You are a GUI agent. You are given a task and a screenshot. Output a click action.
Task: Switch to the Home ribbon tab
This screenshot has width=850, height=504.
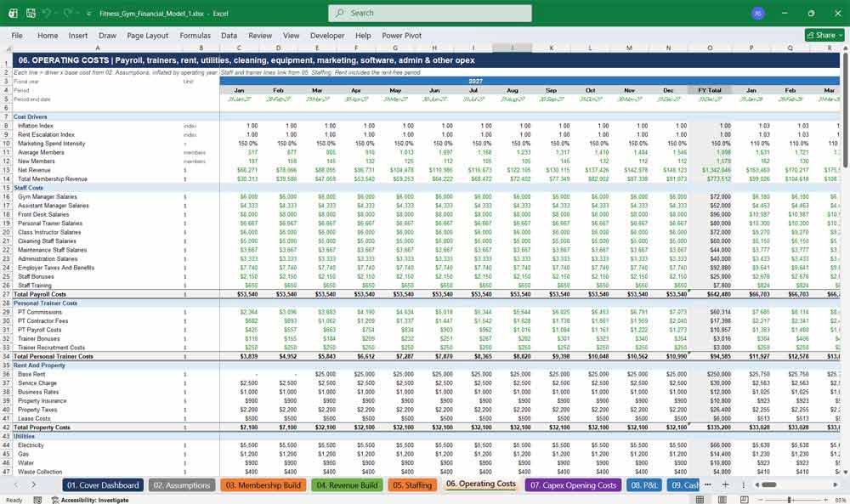pos(48,35)
